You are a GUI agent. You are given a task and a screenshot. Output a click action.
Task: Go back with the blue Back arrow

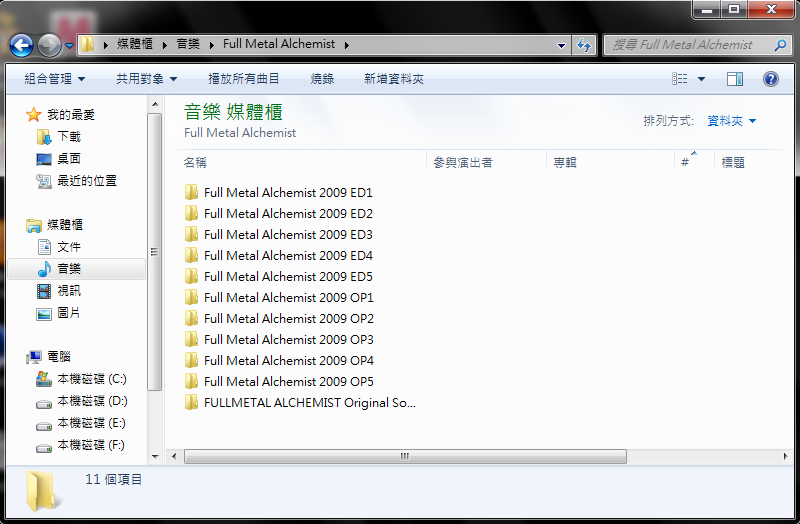pos(22,45)
